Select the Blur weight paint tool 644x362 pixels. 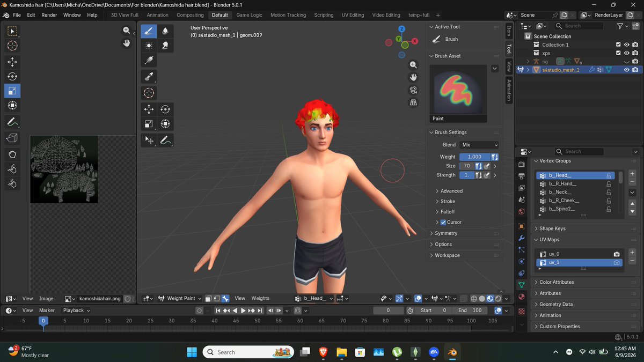[x=165, y=31]
